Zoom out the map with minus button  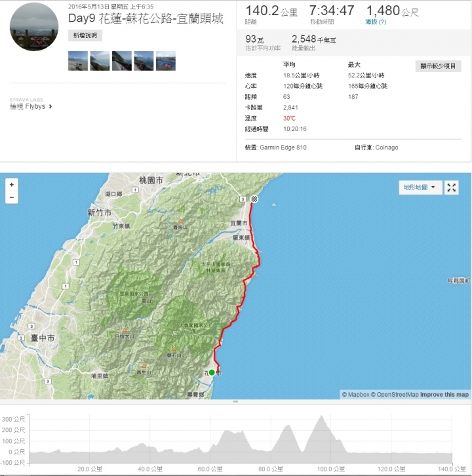[x=12, y=197]
